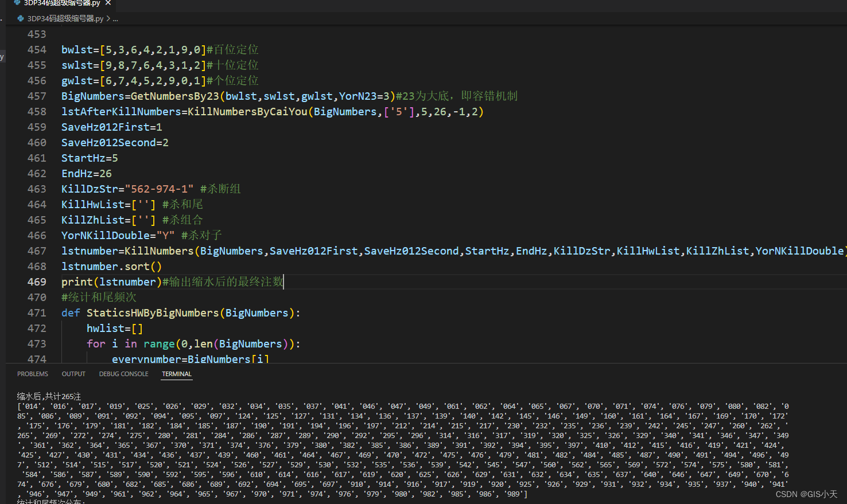847x504 pixels.
Task: Click first terminal output row starting '014'
Action: pos(403,407)
